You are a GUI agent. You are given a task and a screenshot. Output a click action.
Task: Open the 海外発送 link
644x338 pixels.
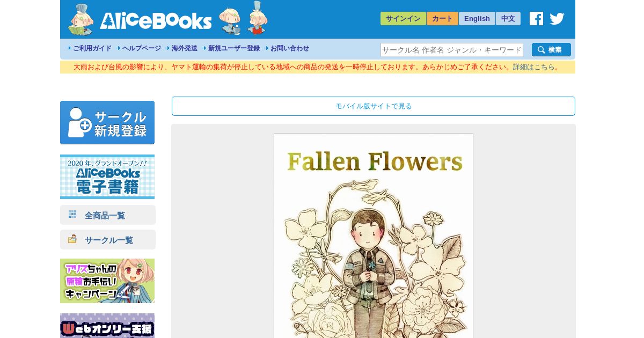tap(184, 48)
